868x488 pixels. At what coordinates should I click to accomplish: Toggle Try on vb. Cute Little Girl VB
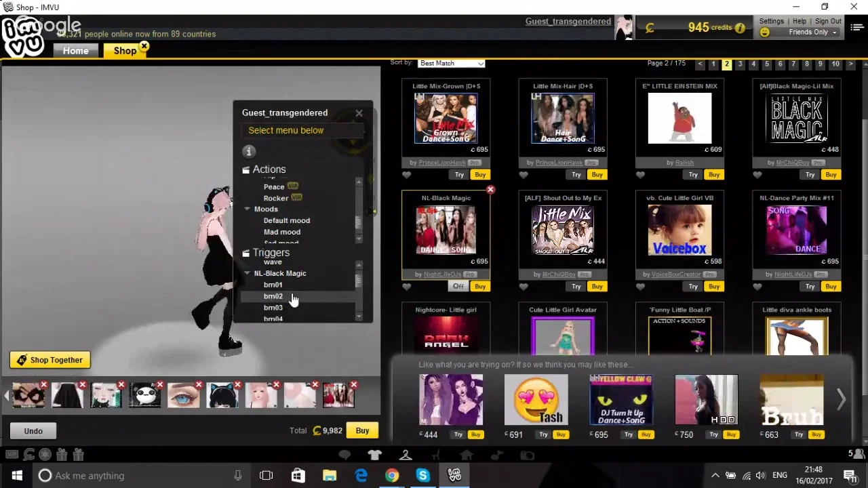tap(692, 287)
